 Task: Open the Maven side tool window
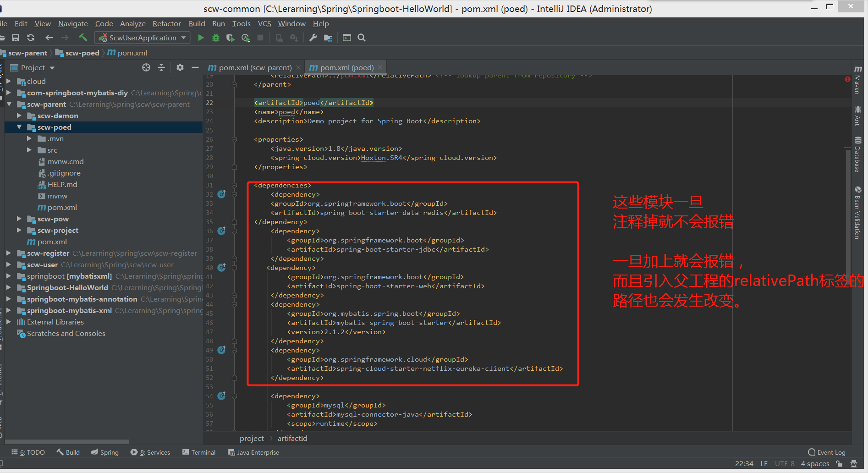858,80
